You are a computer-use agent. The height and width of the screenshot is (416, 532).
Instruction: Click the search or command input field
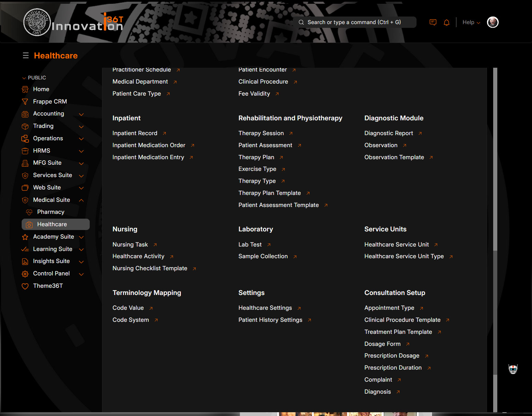click(354, 22)
